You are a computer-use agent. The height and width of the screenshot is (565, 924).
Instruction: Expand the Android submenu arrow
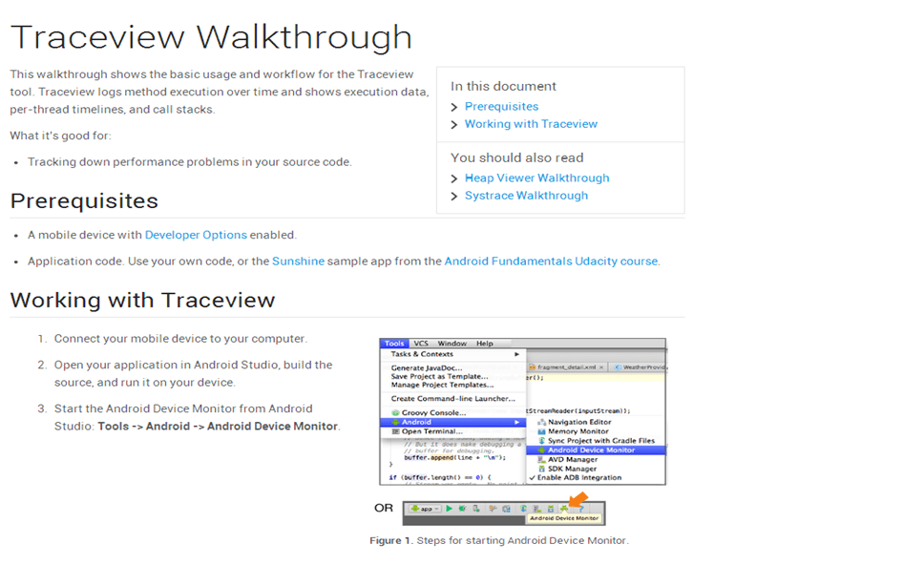[x=516, y=423]
